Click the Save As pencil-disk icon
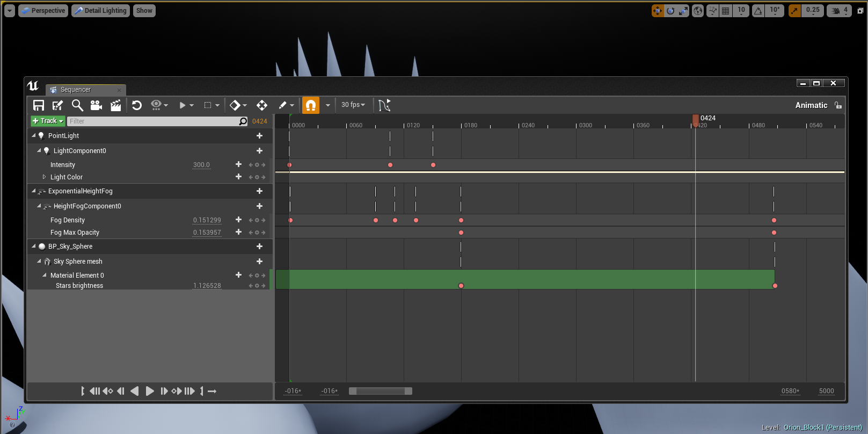Screen dimensions: 868x434 [57, 105]
